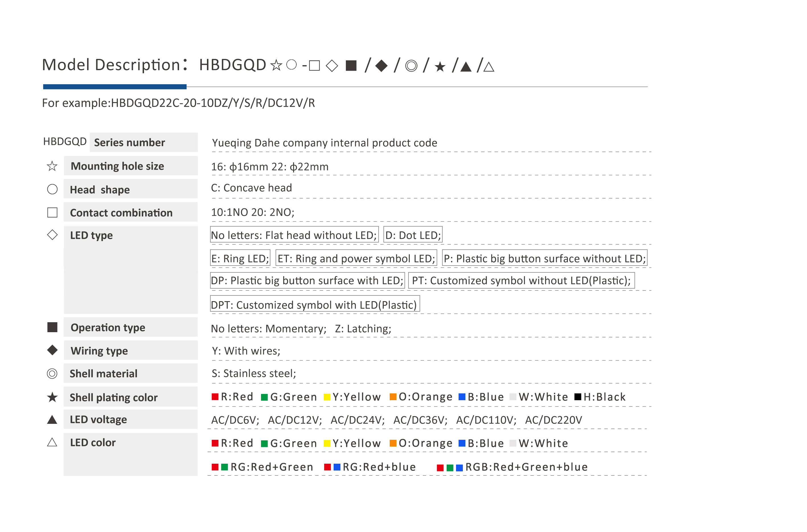Screen dimensions: 807x532
Task: Click the red swatch in Shell plating color row
Action: [x=215, y=397]
